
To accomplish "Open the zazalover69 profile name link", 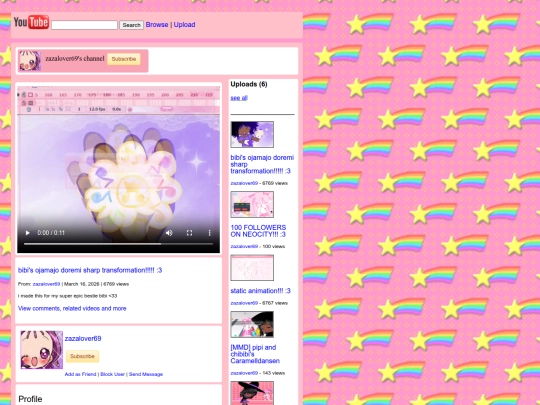I will [83, 339].
